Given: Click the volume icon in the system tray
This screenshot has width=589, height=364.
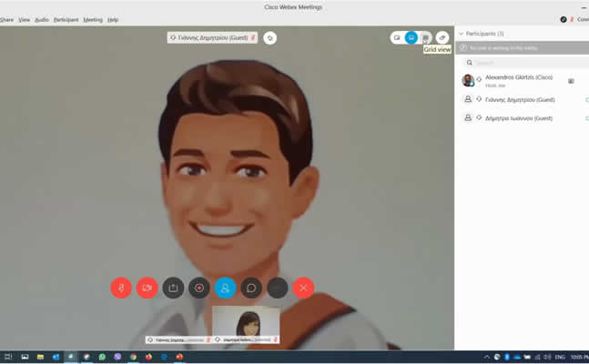Looking at the screenshot, I should (x=548, y=358).
